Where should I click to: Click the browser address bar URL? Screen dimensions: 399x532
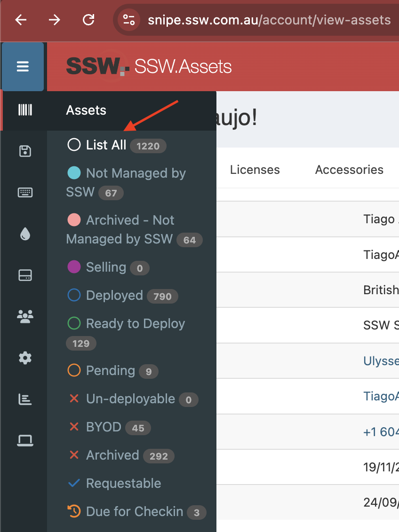click(x=269, y=20)
